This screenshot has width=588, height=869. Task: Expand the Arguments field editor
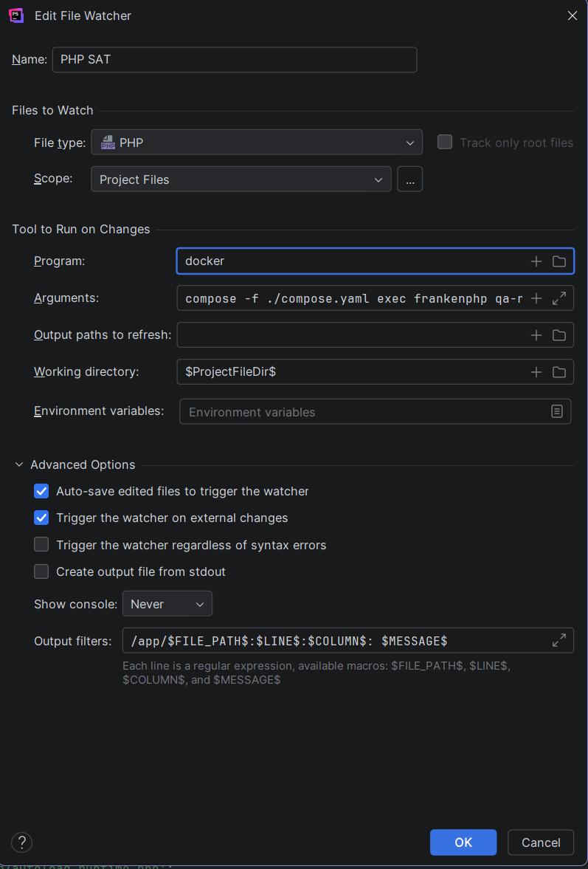[x=559, y=299]
